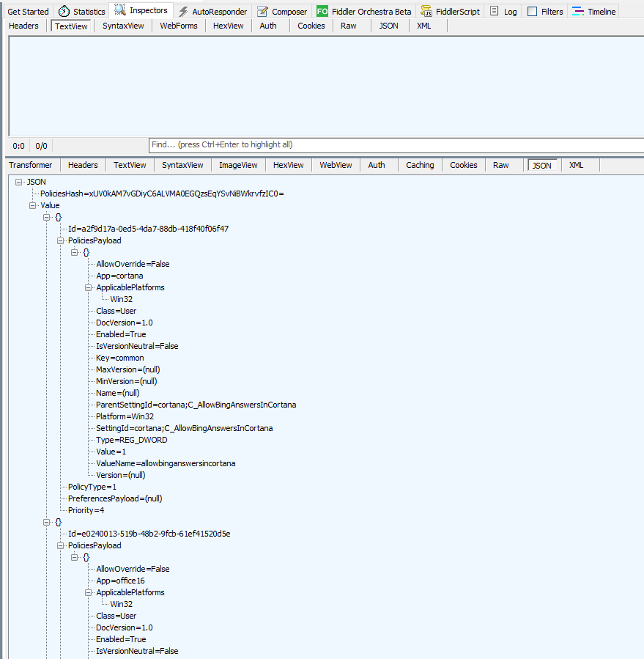
Task: Click the Composer pencil icon
Action: click(x=262, y=11)
